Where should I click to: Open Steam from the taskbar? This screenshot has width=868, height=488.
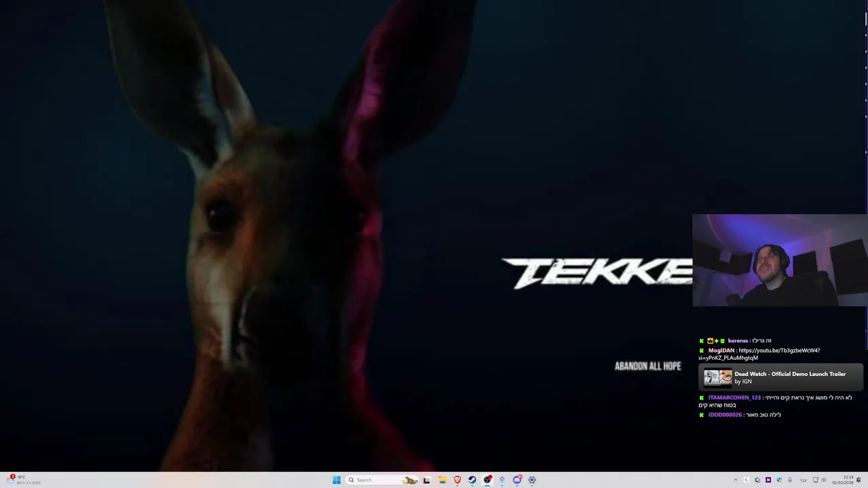[472, 480]
